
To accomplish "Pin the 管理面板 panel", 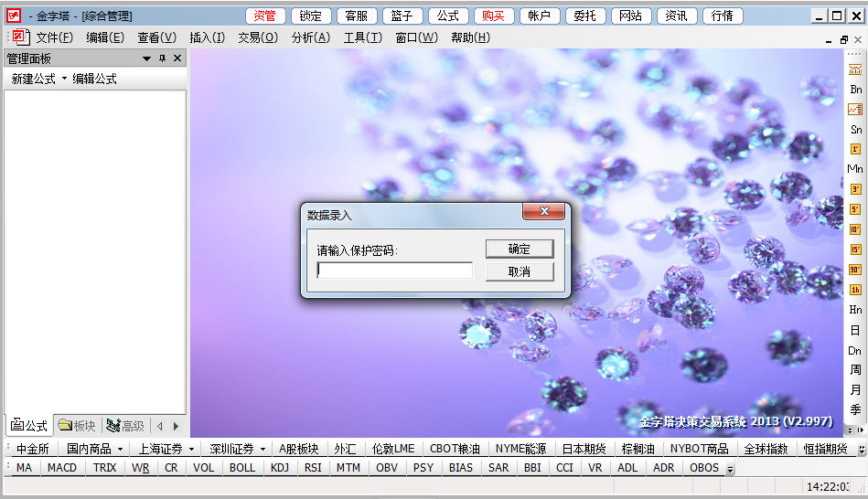I will tap(162, 58).
